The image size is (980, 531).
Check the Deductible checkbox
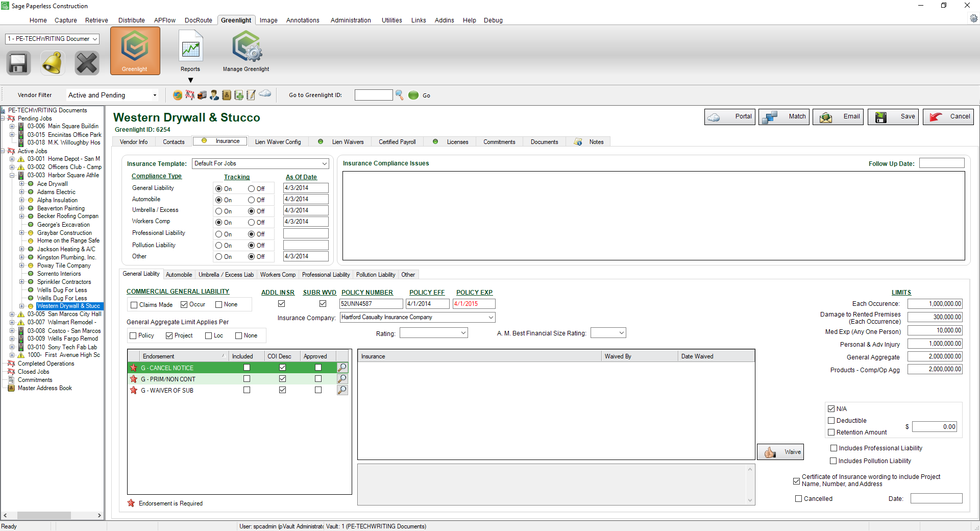point(831,421)
